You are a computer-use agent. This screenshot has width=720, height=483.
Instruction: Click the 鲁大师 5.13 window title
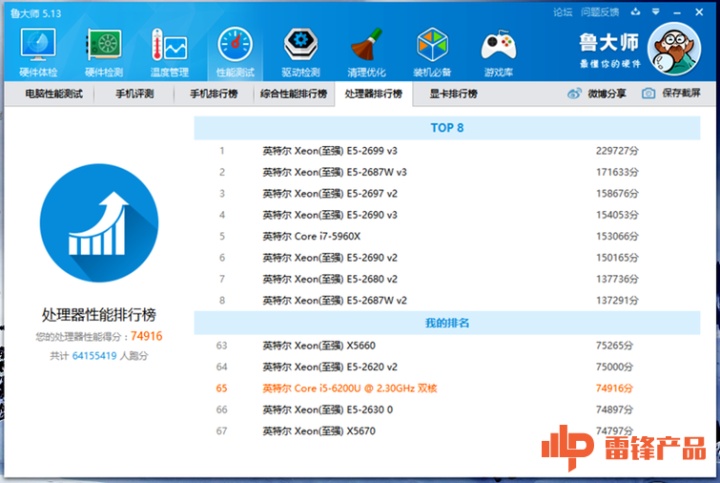35,13
